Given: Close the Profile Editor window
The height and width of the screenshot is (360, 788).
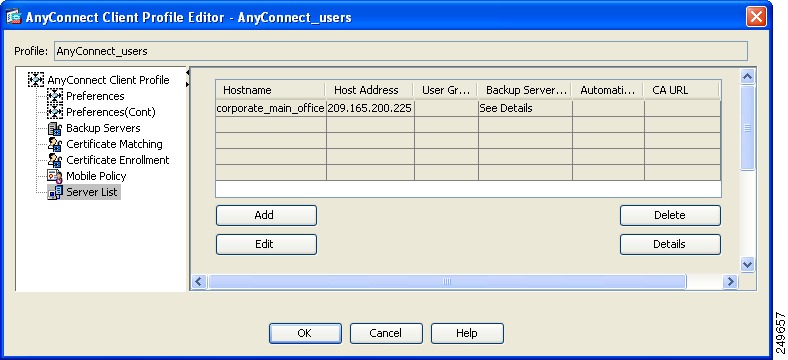Looking at the screenshot, I should pyautogui.click(x=756, y=17).
